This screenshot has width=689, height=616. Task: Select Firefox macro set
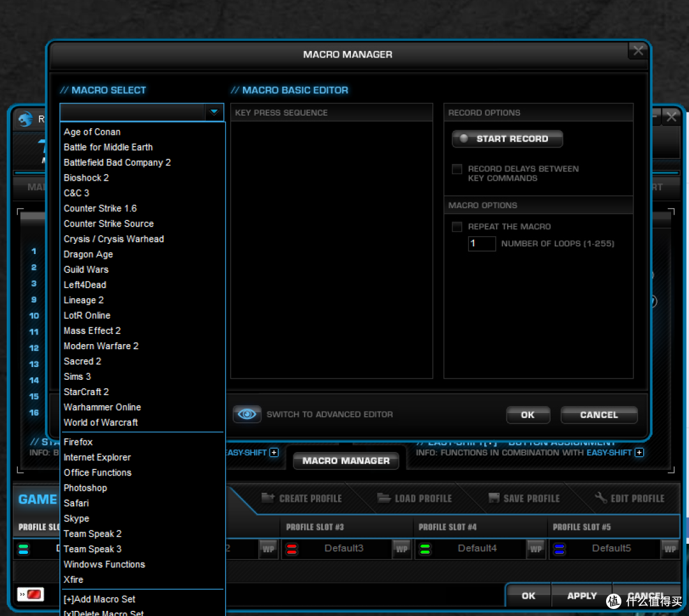(x=78, y=442)
